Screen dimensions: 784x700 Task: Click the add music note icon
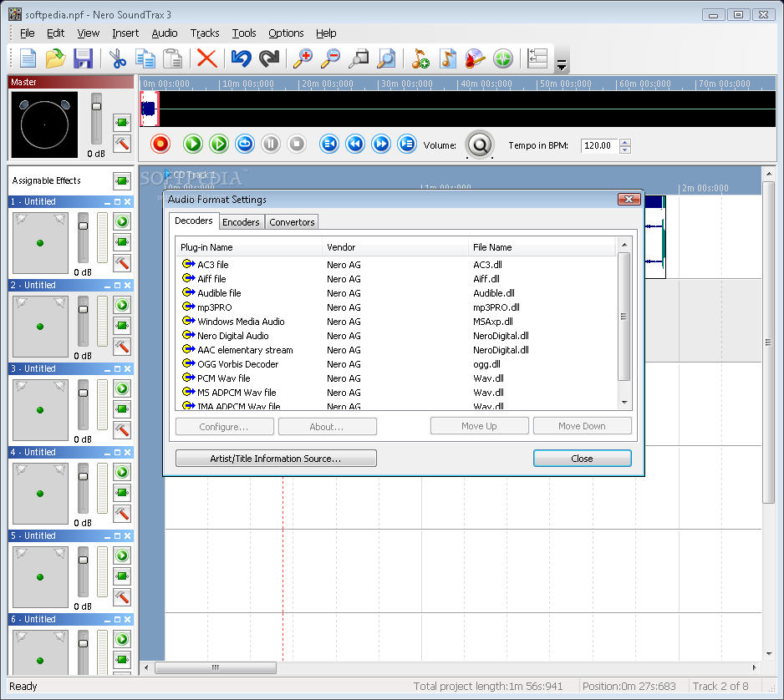[x=420, y=58]
